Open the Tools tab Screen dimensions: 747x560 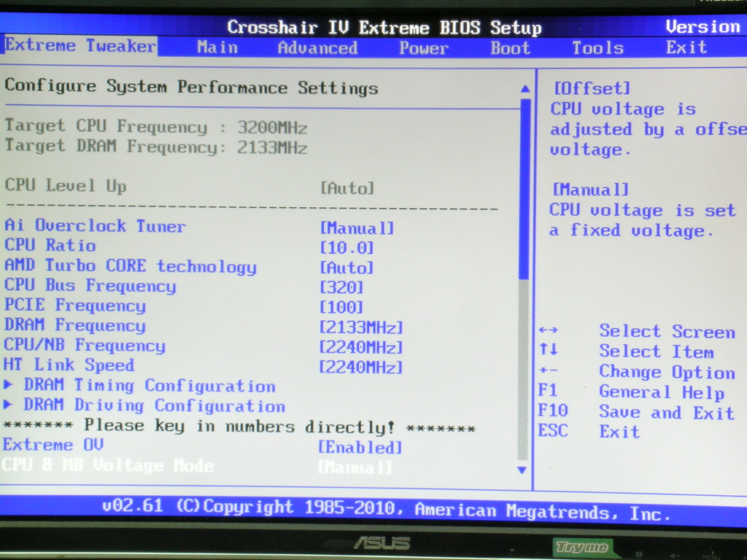click(597, 48)
